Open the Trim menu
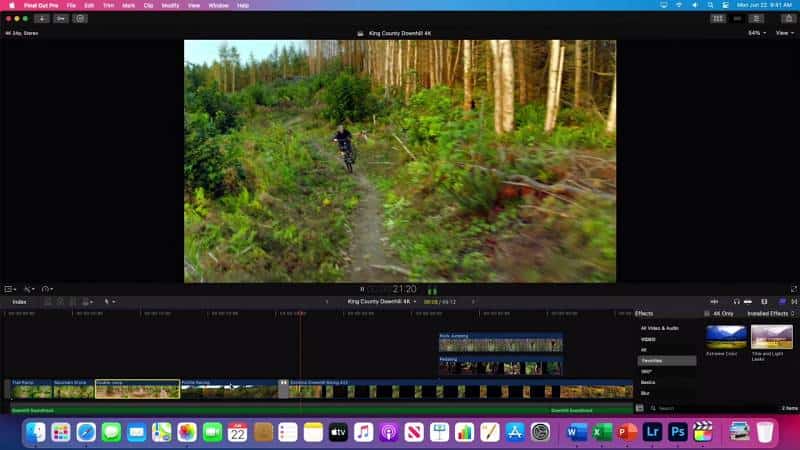This screenshot has width=800, height=450. click(x=108, y=5)
